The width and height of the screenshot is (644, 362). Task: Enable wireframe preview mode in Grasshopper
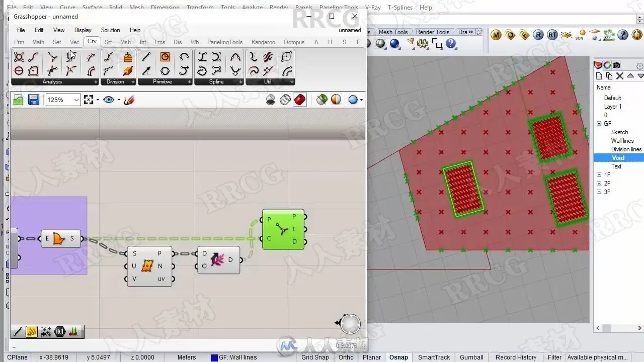click(x=285, y=100)
